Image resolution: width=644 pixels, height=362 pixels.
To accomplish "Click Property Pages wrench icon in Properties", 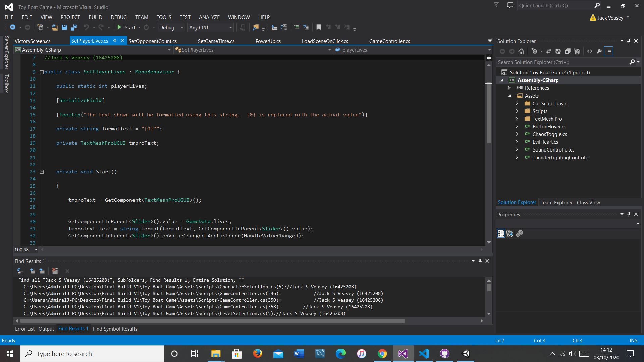I will point(520,234).
